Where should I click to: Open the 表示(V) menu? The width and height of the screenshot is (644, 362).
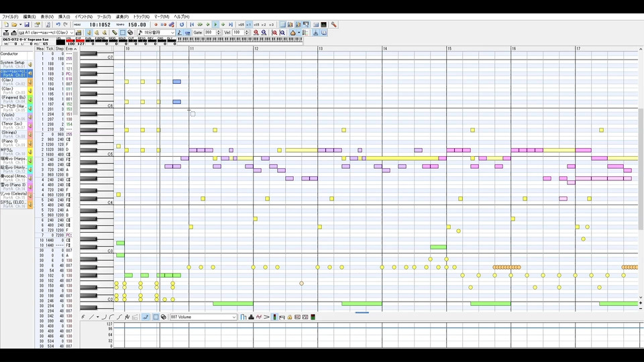[47, 17]
